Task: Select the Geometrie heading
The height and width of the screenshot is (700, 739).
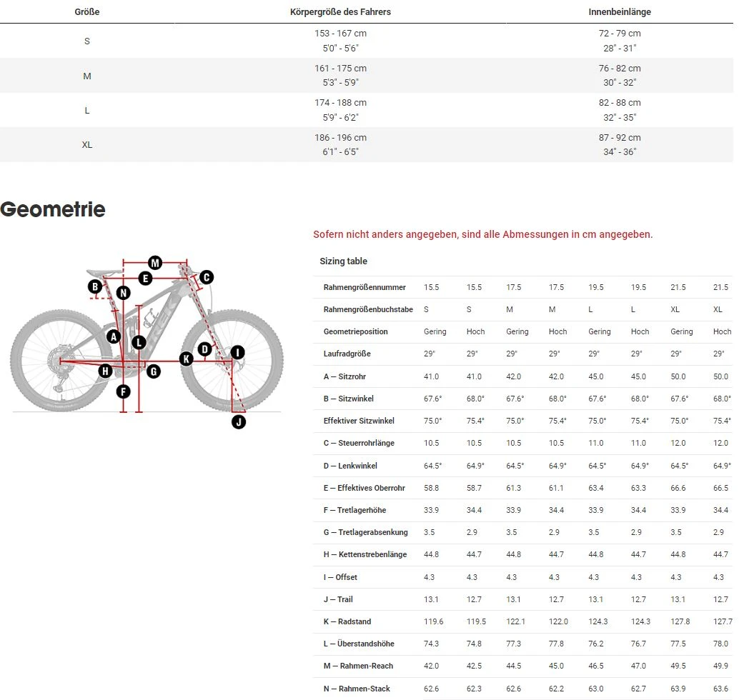Action: [53, 209]
